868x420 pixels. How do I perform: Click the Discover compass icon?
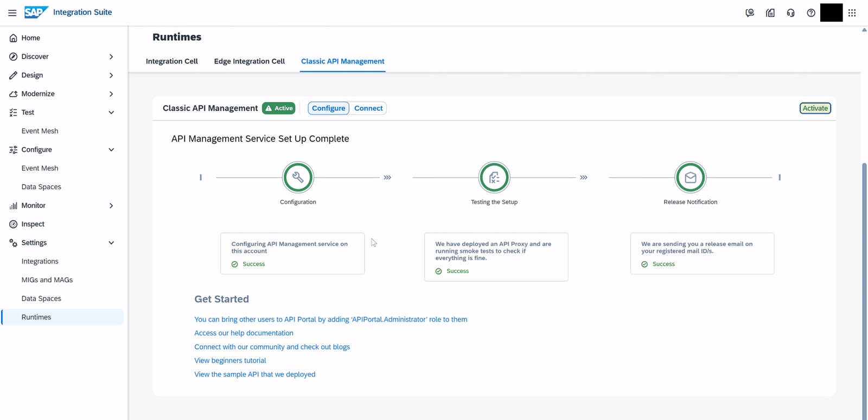14,56
